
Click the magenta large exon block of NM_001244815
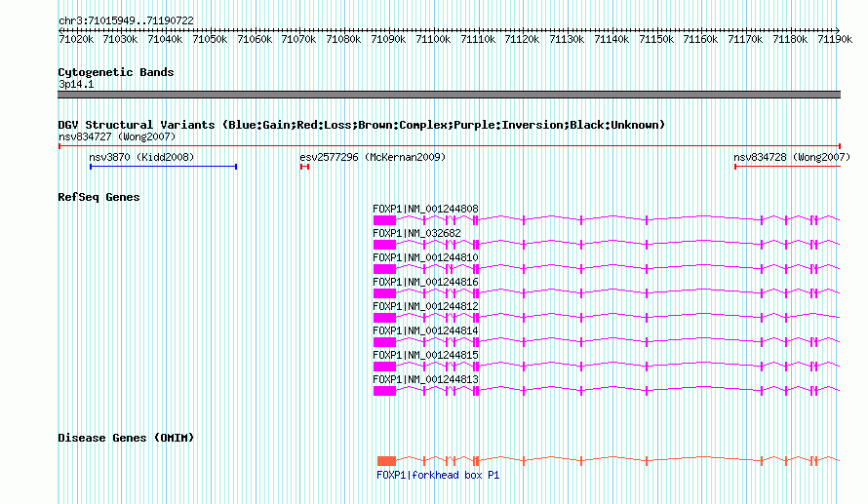point(384,367)
